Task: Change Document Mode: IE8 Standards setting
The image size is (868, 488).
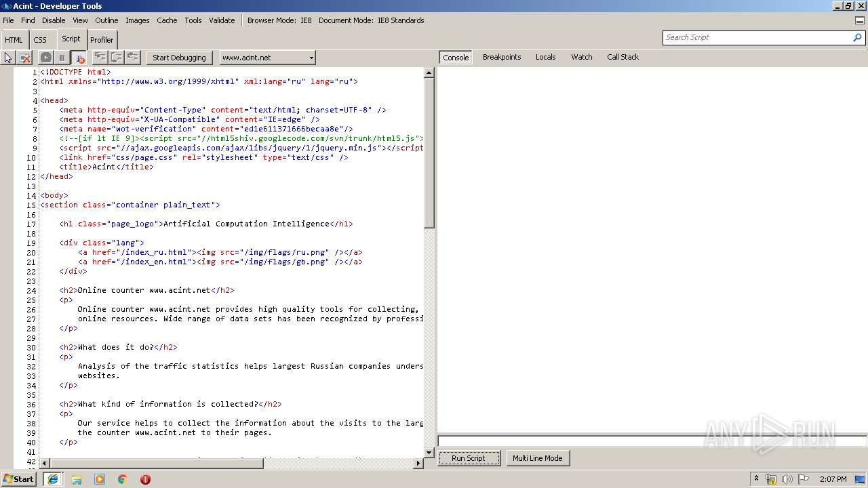Action: point(372,20)
